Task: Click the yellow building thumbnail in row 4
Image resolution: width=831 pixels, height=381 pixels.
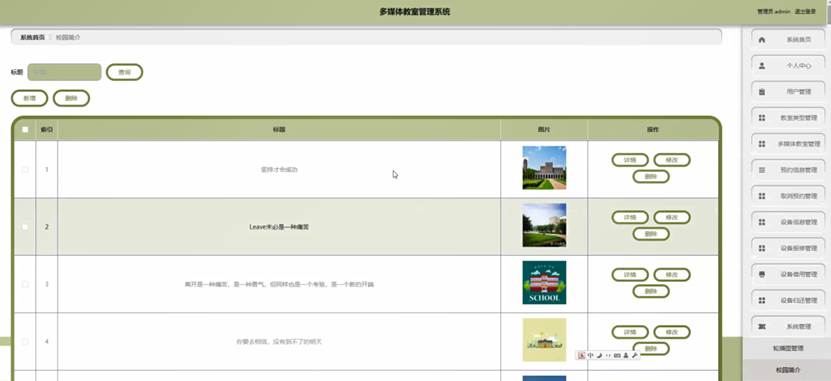Action: pyautogui.click(x=544, y=340)
